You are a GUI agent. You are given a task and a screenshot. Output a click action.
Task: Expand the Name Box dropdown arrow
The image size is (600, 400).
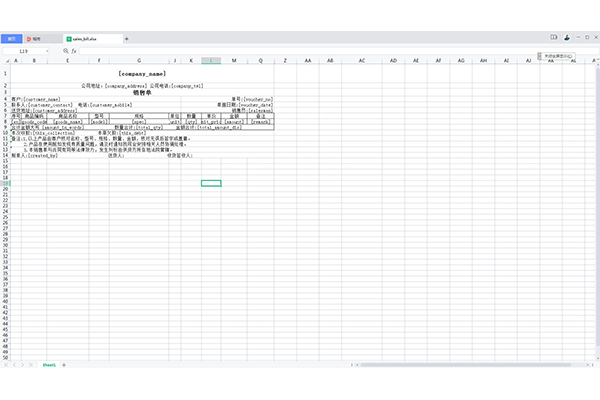point(47,51)
